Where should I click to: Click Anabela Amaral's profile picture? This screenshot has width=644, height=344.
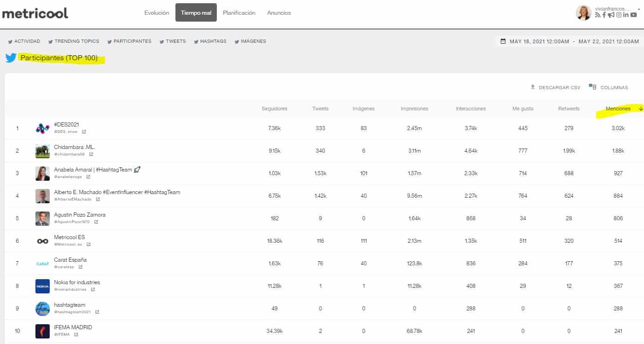(42, 173)
